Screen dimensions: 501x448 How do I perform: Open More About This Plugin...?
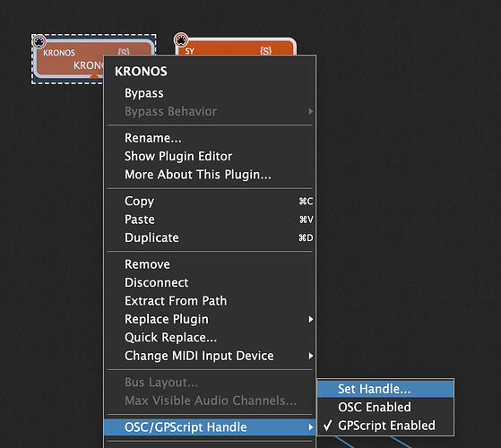pos(210,175)
